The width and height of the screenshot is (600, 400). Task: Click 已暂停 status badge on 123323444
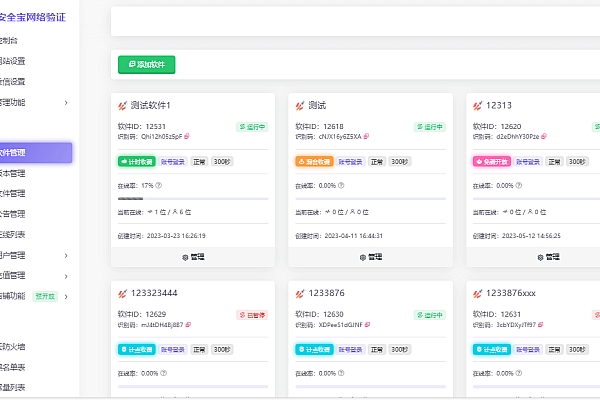click(252, 315)
